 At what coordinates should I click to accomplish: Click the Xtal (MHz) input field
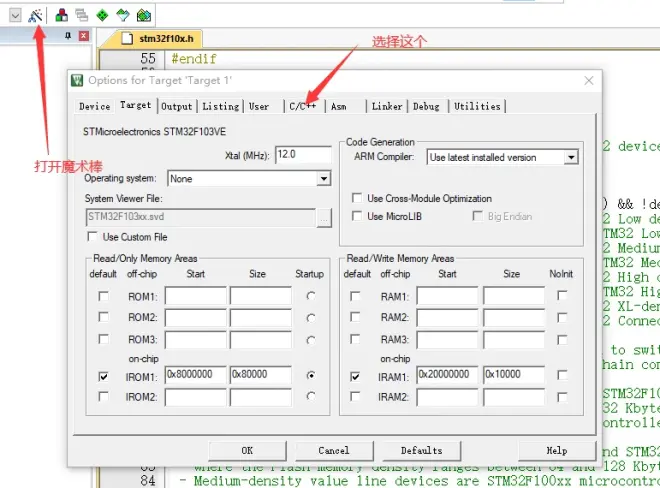tap(303, 155)
